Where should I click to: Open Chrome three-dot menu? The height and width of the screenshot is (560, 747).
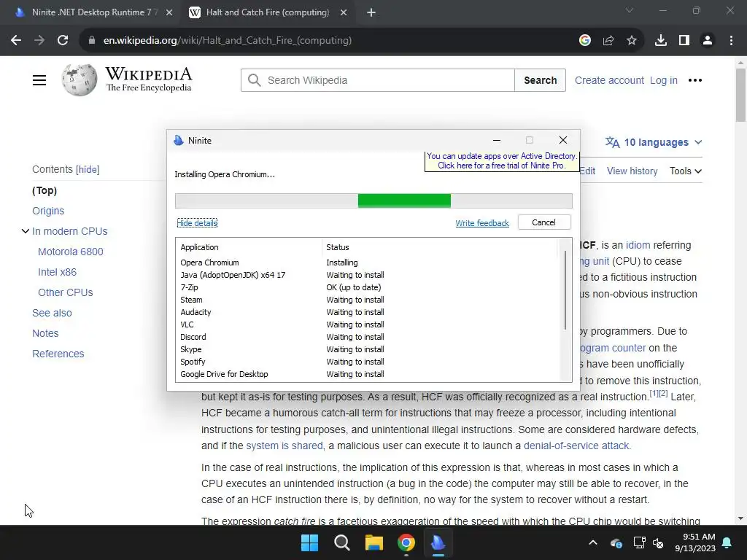pyautogui.click(x=731, y=41)
